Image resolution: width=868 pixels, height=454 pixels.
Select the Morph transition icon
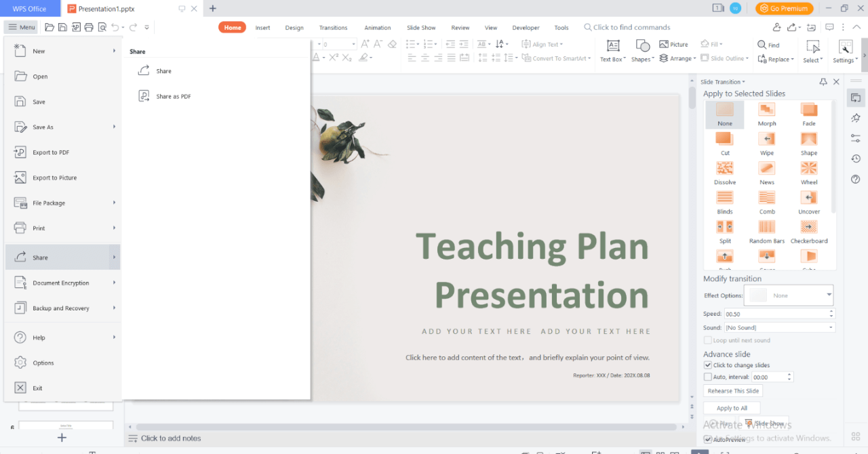[x=766, y=110]
